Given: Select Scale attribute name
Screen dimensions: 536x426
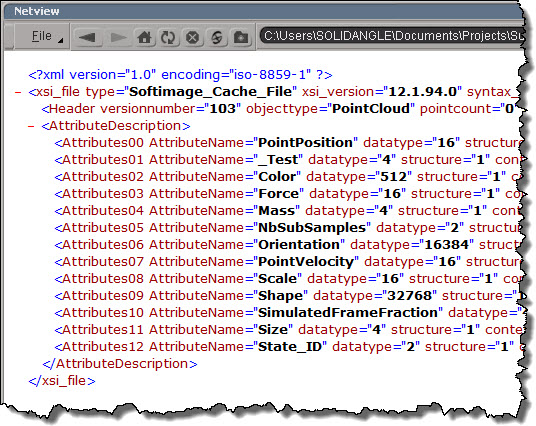Looking at the screenshot, I should pyautogui.click(x=277, y=279).
